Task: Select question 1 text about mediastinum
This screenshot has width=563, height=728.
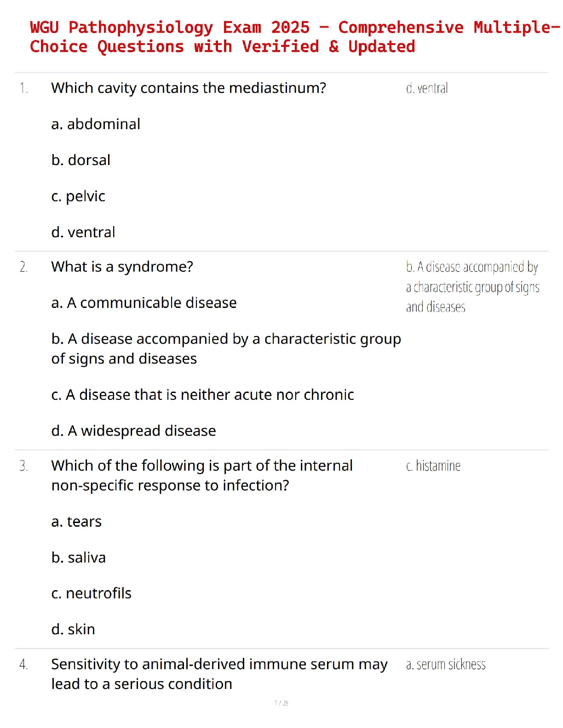Action: [189, 88]
